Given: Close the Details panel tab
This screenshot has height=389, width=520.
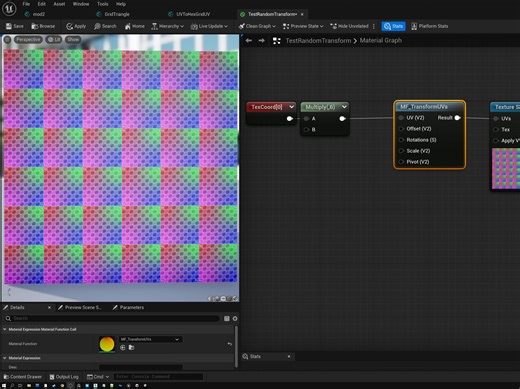Looking at the screenshot, I should [x=49, y=307].
